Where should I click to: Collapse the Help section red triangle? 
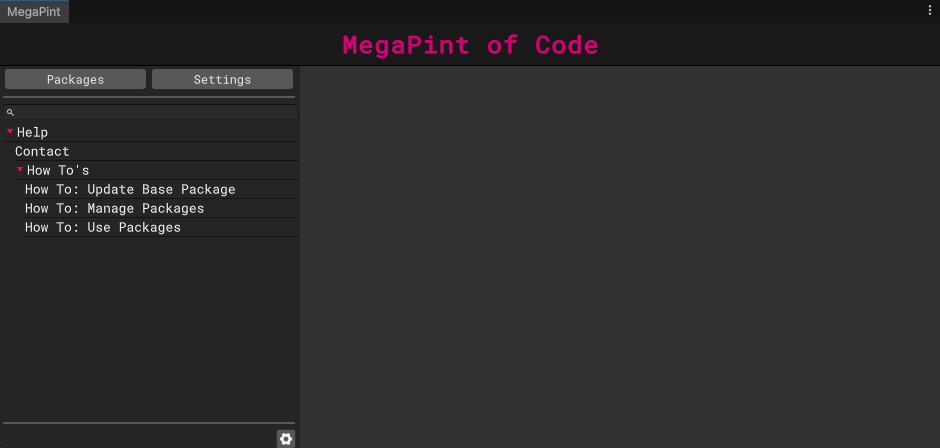click(x=10, y=132)
